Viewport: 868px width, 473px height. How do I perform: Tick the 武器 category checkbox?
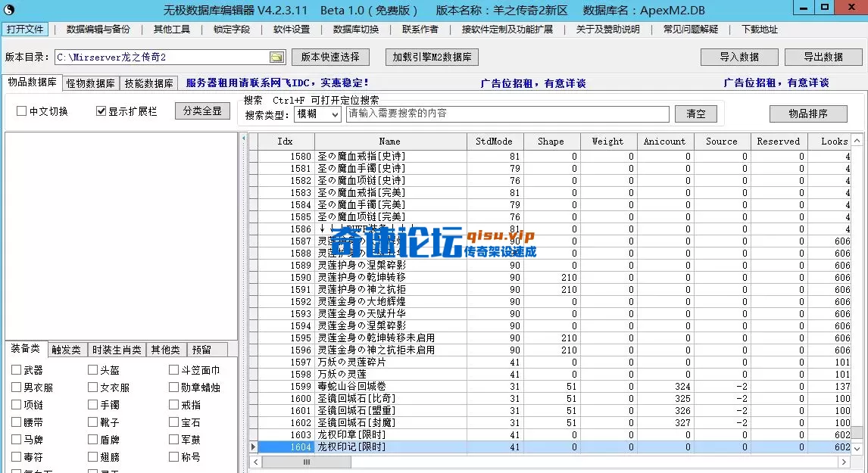17,370
